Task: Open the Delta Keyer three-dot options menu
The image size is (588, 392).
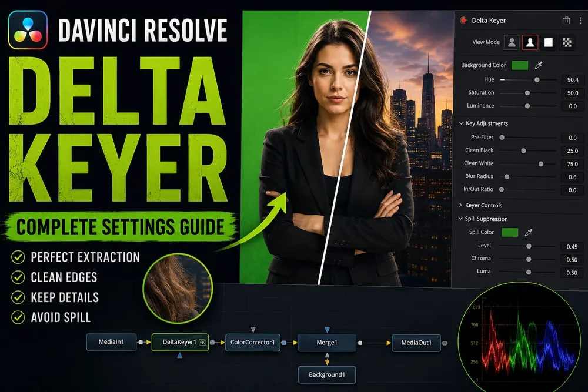Action: pos(580,21)
